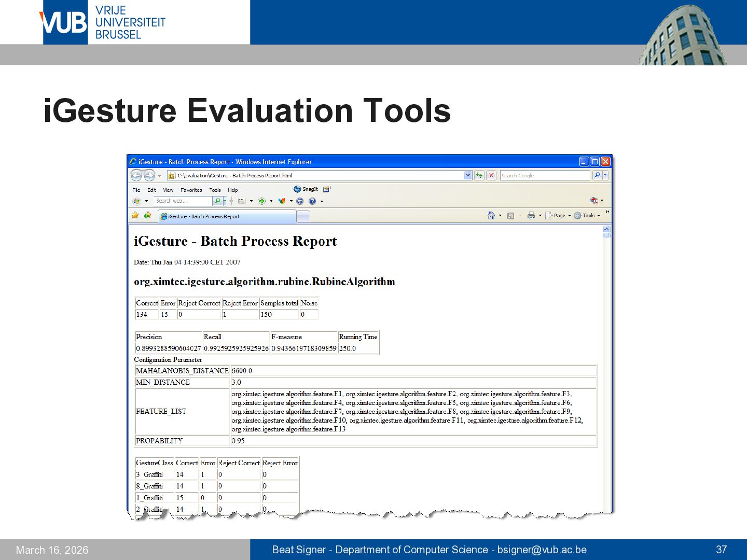Click the blue Help question mark icon
747x560 pixels.
point(312,201)
